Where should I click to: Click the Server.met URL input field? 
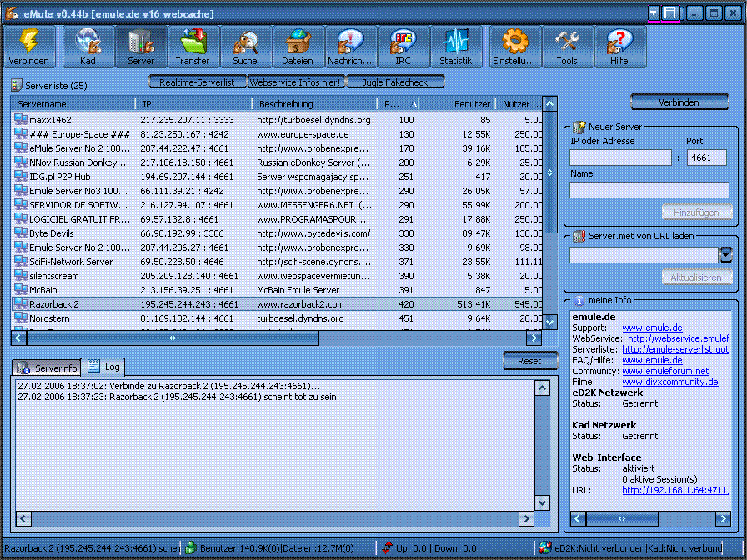tap(644, 255)
